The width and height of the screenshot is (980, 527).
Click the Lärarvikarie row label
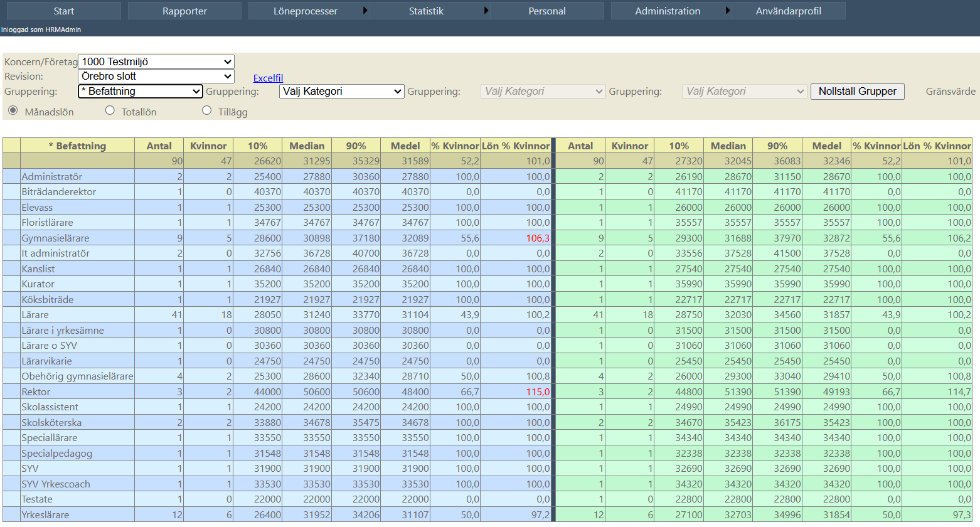pos(46,361)
